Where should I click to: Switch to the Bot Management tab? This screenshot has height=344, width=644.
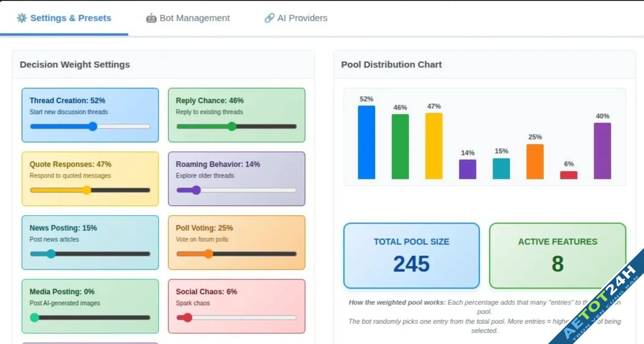point(188,18)
